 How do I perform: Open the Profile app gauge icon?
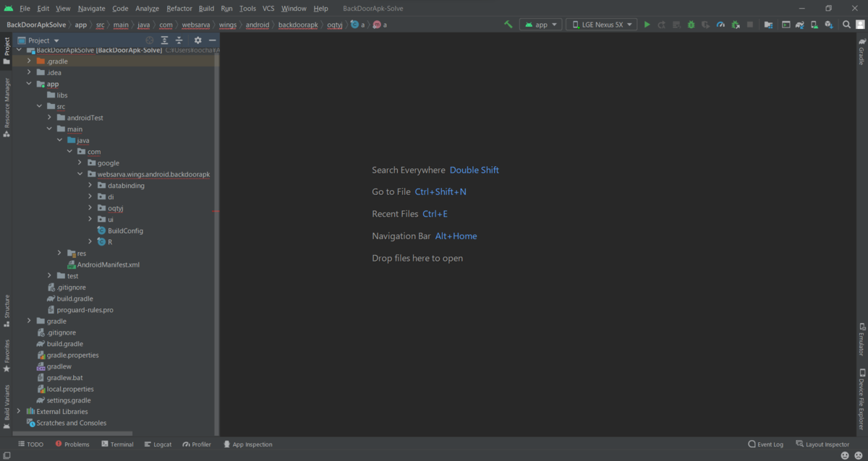pos(720,25)
